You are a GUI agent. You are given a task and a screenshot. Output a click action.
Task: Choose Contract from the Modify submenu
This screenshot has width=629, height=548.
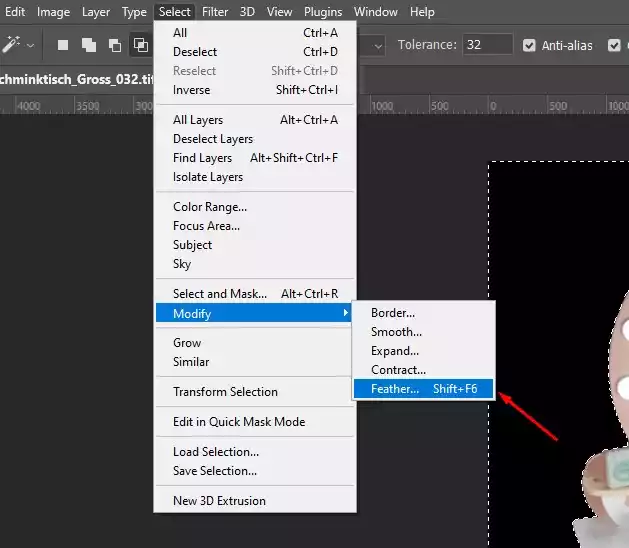coord(398,370)
